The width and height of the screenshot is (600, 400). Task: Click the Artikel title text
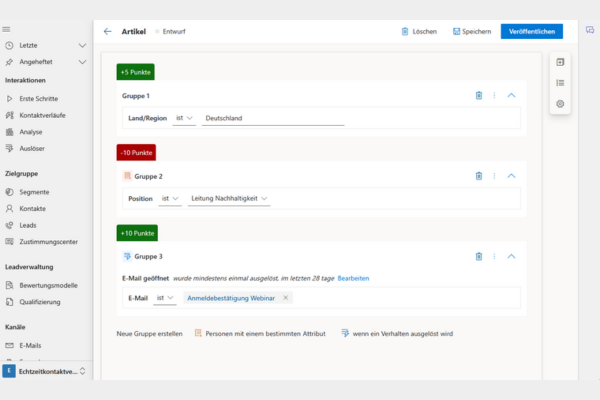coord(134,31)
